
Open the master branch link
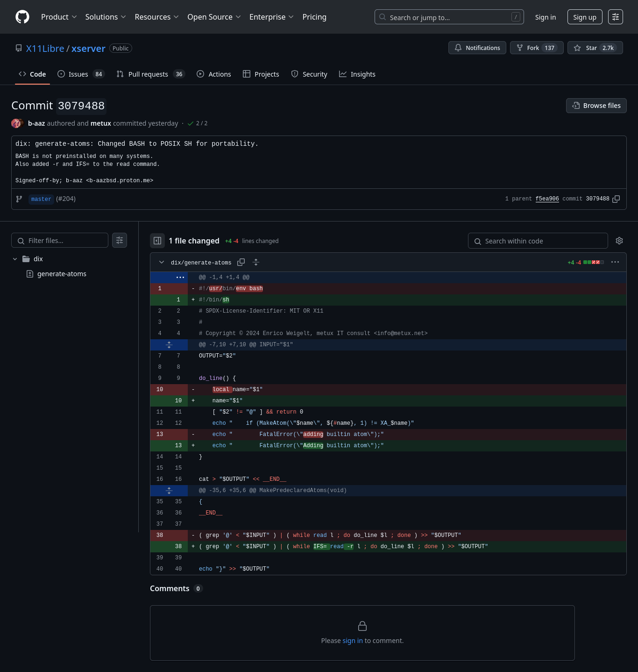41,199
